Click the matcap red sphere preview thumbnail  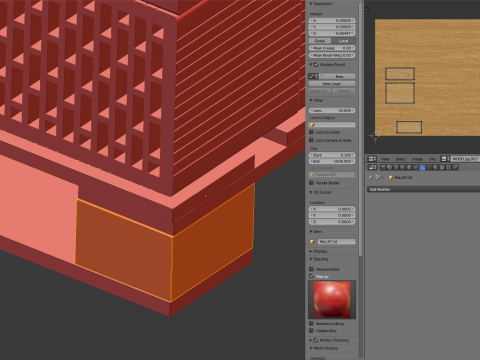[332, 299]
